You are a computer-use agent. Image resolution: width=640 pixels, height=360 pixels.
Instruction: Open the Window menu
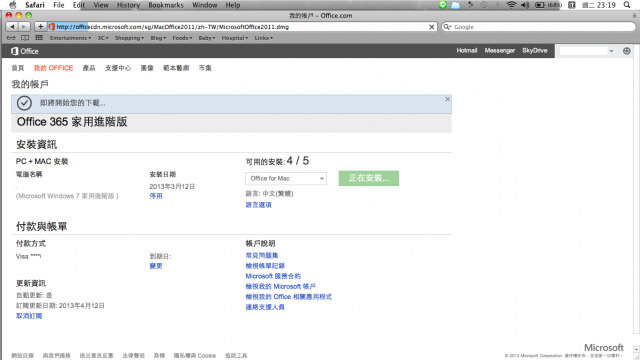[x=204, y=5]
